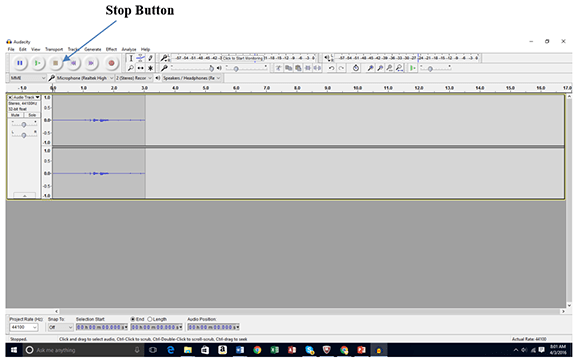
Task: Open the Speakers / Headphones playback dropdown
Action: point(192,78)
